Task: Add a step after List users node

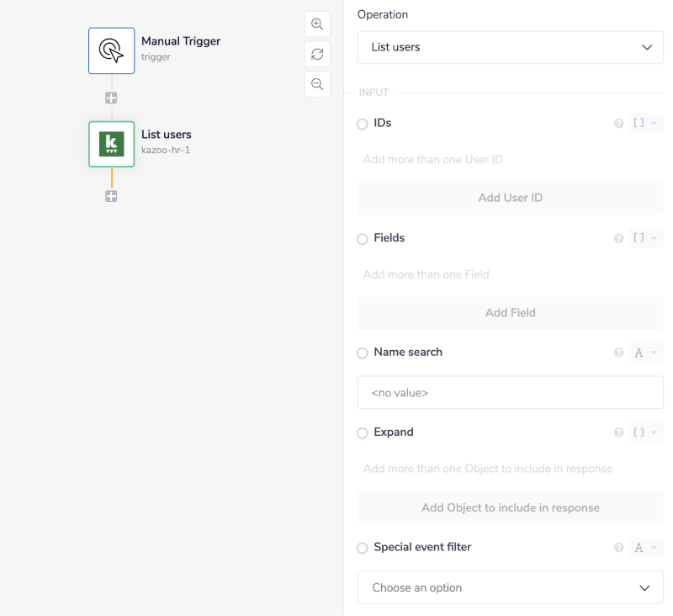Action: coord(111,196)
